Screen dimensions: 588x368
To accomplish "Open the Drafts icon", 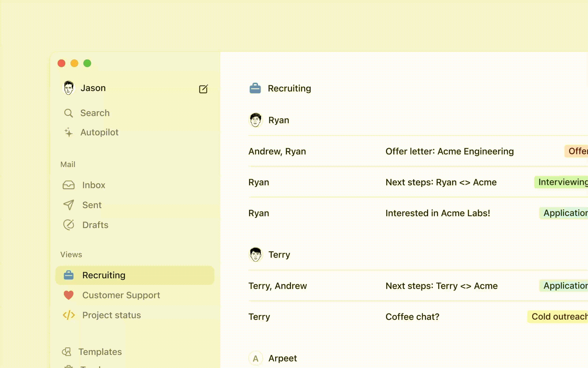I will 68,225.
